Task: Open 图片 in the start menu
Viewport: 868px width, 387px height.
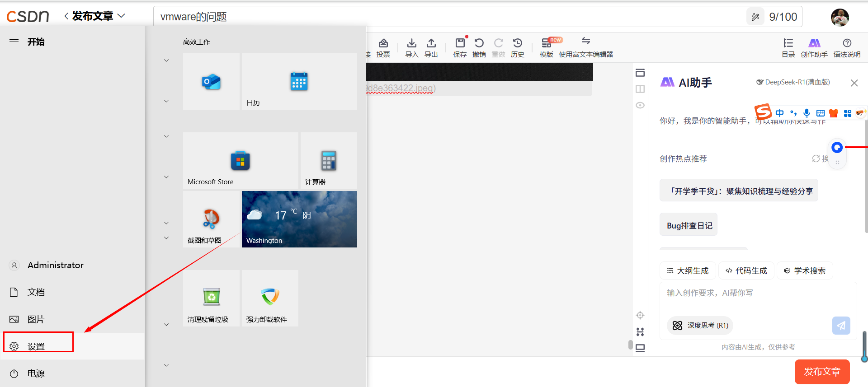Action: coord(72,319)
